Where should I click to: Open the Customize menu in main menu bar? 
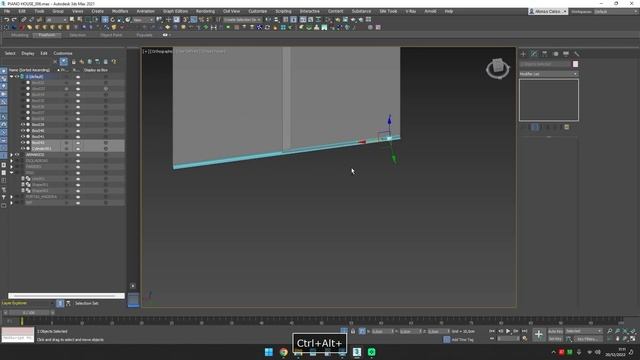pos(258,11)
